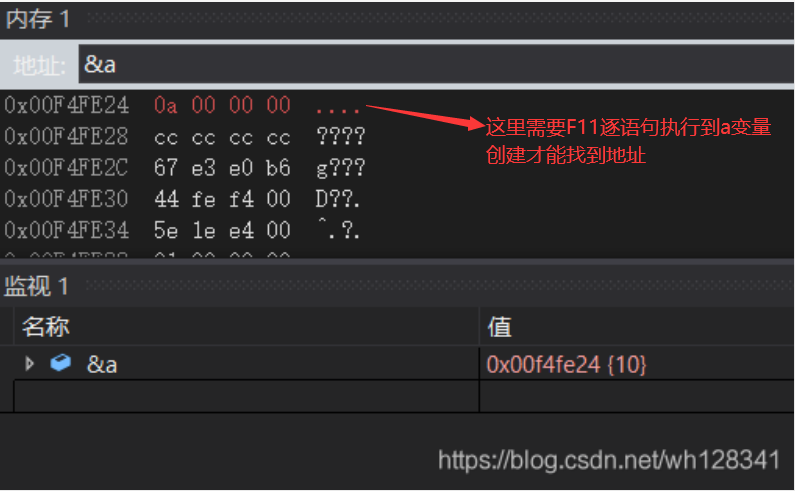Click the red 0a byte in memory
Image resolution: width=795 pixels, height=491 pixels.
166,106
